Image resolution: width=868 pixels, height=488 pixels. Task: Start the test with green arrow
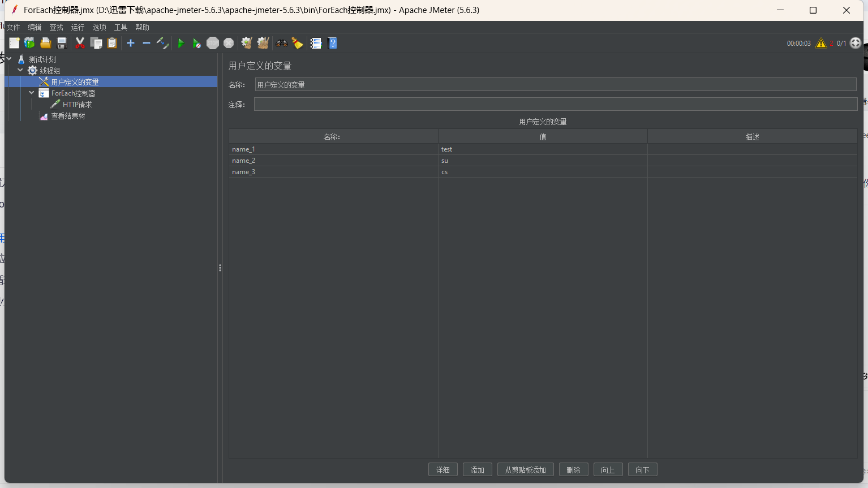(x=181, y=44)
